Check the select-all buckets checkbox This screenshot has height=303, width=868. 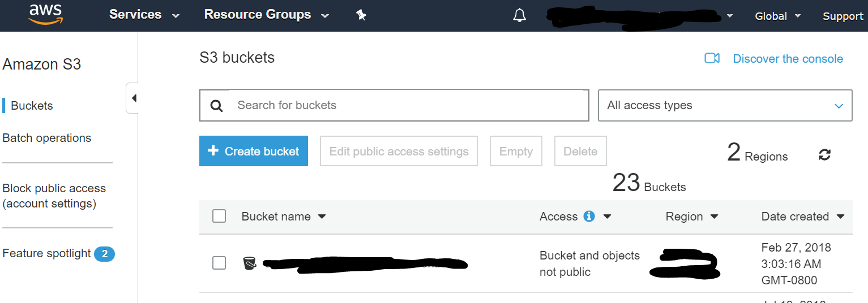pos(219,216)
